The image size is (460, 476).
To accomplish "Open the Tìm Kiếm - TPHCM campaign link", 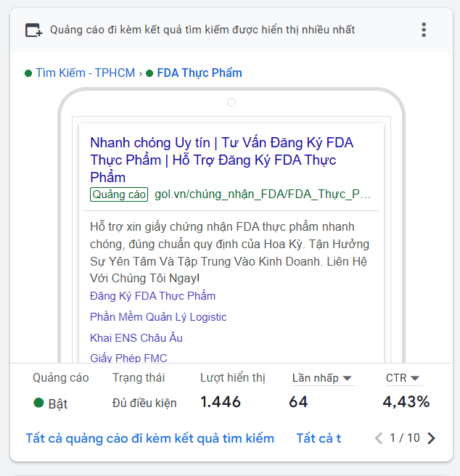I will coord(86,73).
